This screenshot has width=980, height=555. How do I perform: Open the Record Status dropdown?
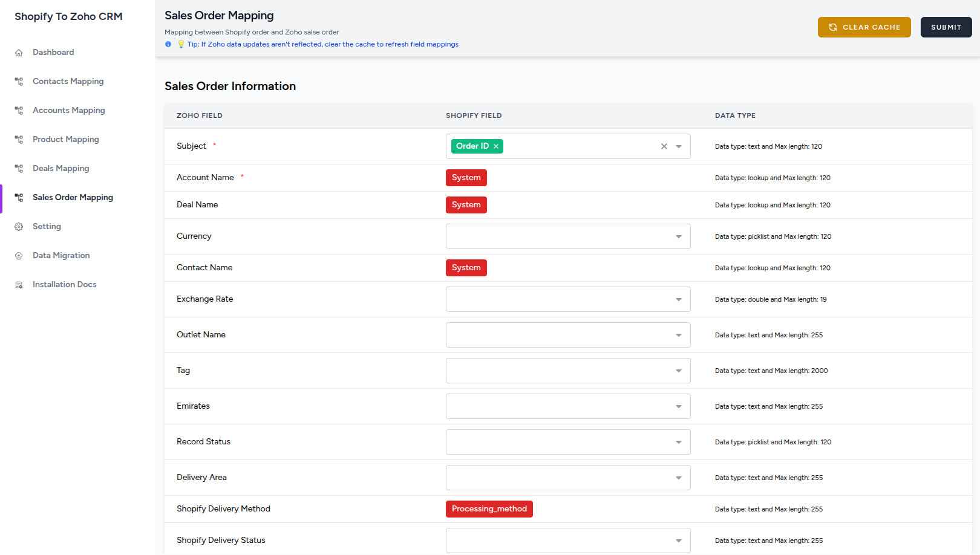click(567, 442)
